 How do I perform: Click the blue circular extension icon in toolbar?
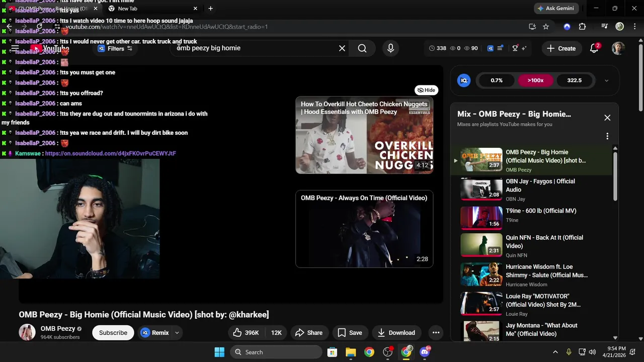pyautogui.click(x=567, y=27)
